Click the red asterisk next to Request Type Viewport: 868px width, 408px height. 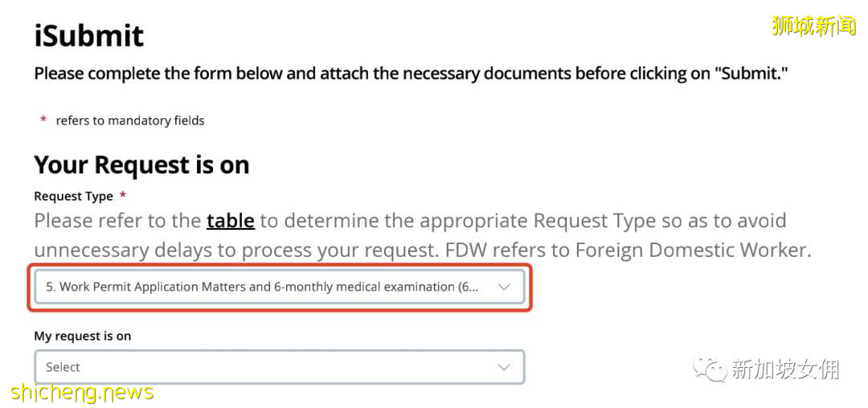click(122, 195)
